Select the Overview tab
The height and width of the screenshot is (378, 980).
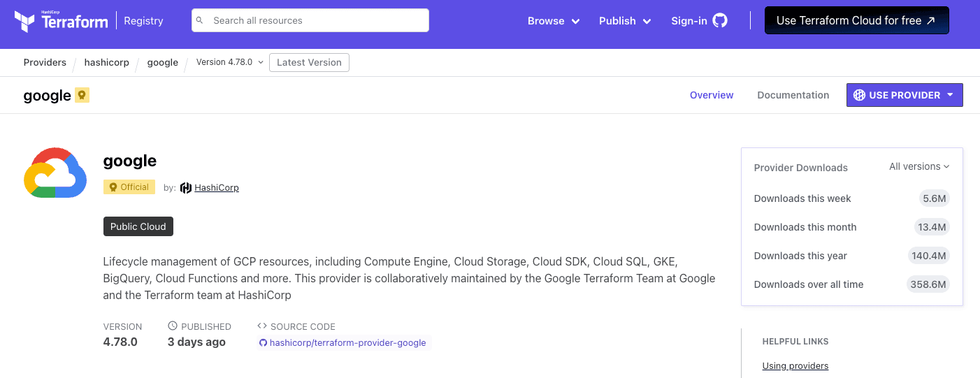(712, 95)
